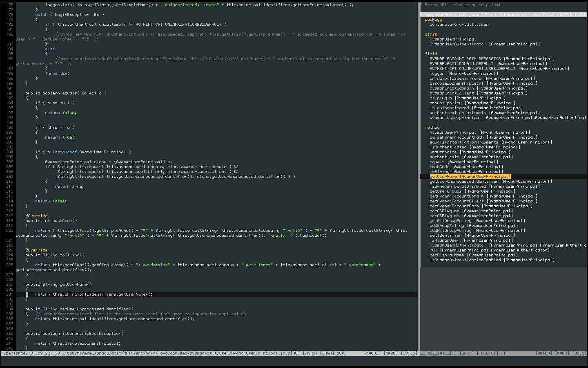The width and height of the screenshot is (588, 368).
Task: Click the 'public String getUserName()' declaration
Action: 58,285
